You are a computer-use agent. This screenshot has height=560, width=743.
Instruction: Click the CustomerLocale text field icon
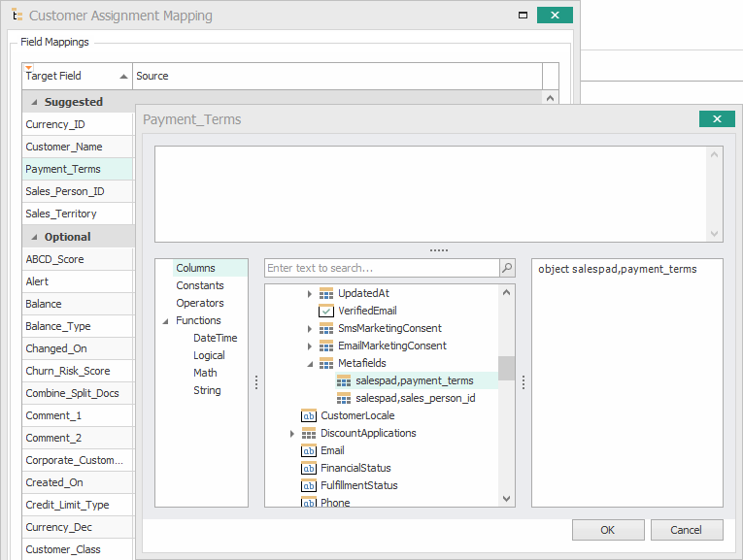click(309, 415)
